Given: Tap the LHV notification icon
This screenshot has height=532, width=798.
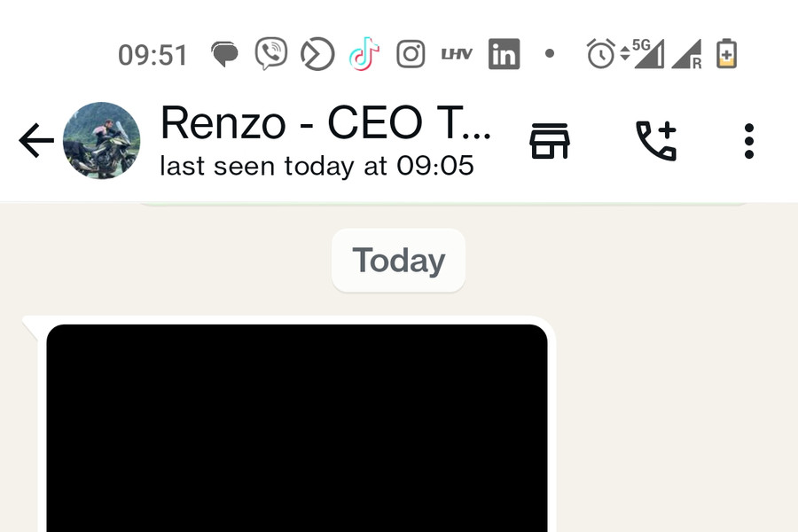Looking at the screenshot, I should point(458,55).
